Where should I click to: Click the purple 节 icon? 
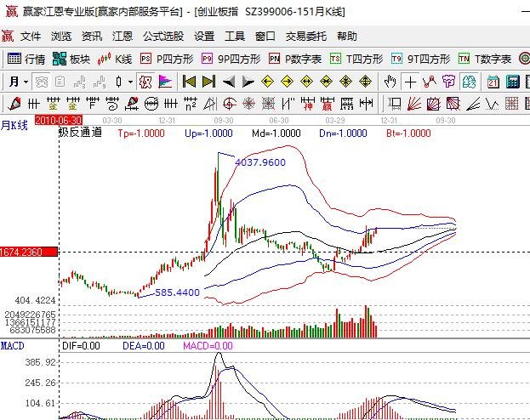pos(449,82)
